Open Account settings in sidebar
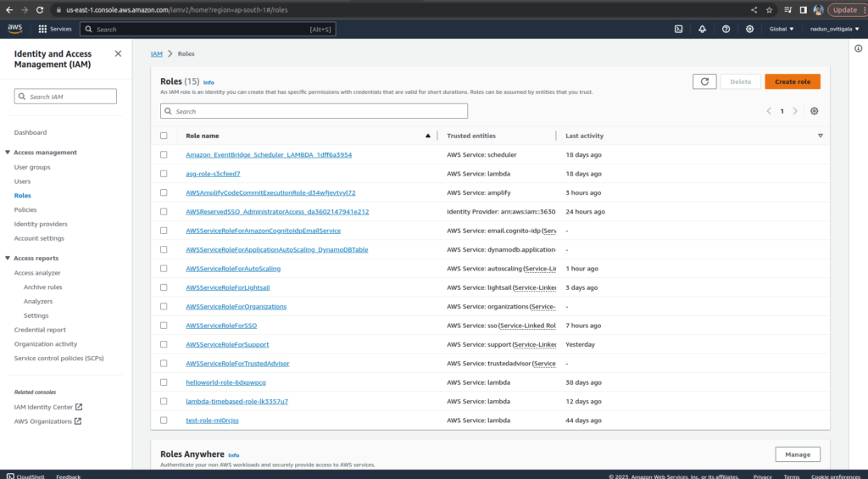Image resolution: width=868 pixels, height=479 pixels. point(39,239)
